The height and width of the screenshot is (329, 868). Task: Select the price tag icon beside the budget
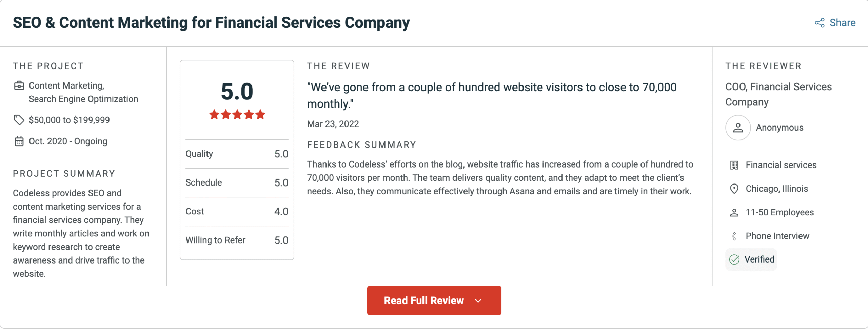pyautogui.click(x=19, y=119)
